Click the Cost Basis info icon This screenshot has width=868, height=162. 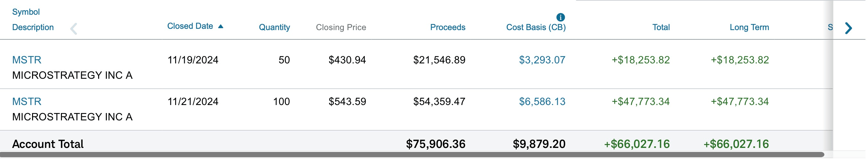[560, 17]
